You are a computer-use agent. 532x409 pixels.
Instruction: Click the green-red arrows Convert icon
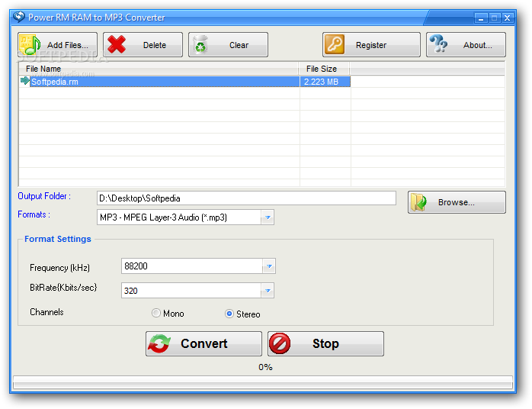[159, 344]
